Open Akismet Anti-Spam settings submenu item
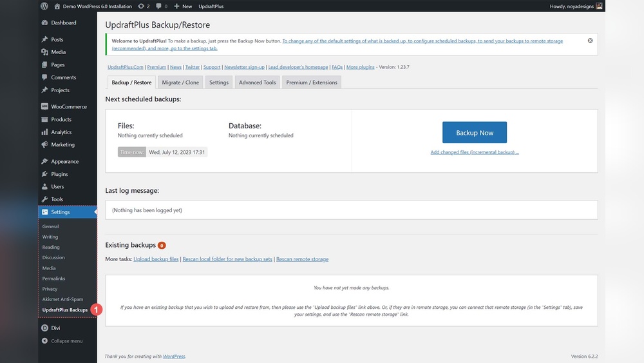Image resolution: width=644 pixels, height=363 pixels. (x=62, y=299)
